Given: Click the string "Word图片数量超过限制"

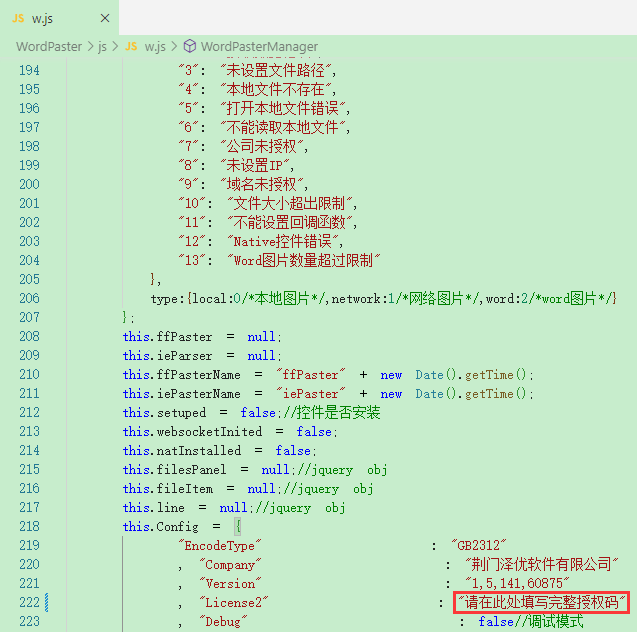Looking at the screenshot, I should 304,261.
